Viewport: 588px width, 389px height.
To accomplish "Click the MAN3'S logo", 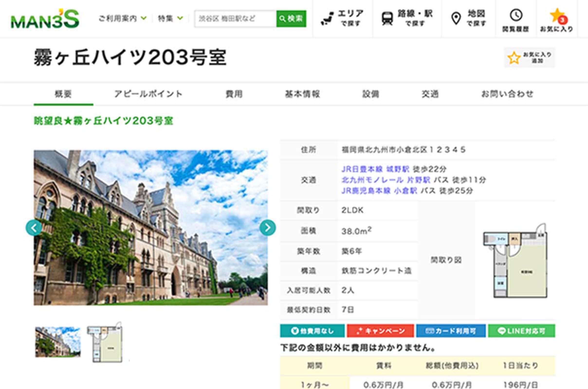I will [45, 19].
